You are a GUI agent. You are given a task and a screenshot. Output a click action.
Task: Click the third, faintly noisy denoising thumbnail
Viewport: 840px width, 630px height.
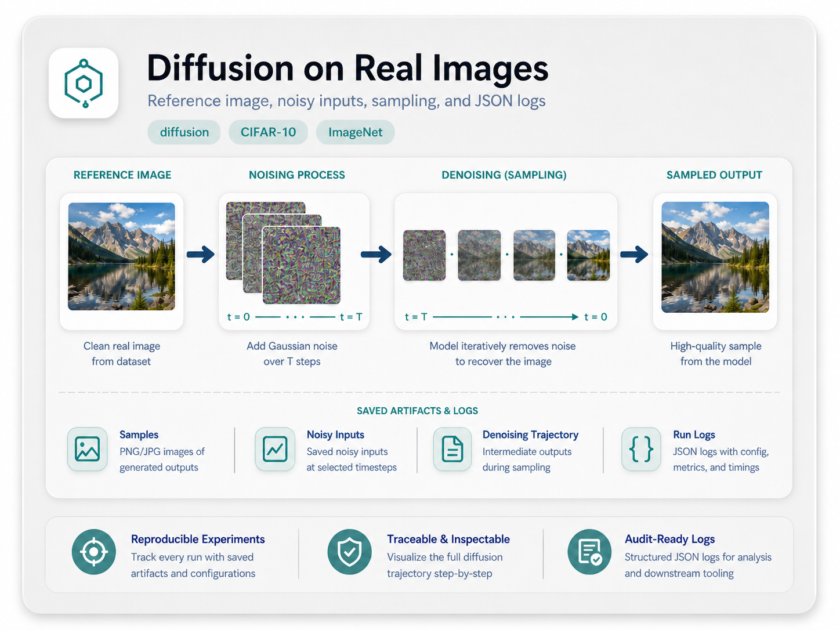[x=534, y=255]
